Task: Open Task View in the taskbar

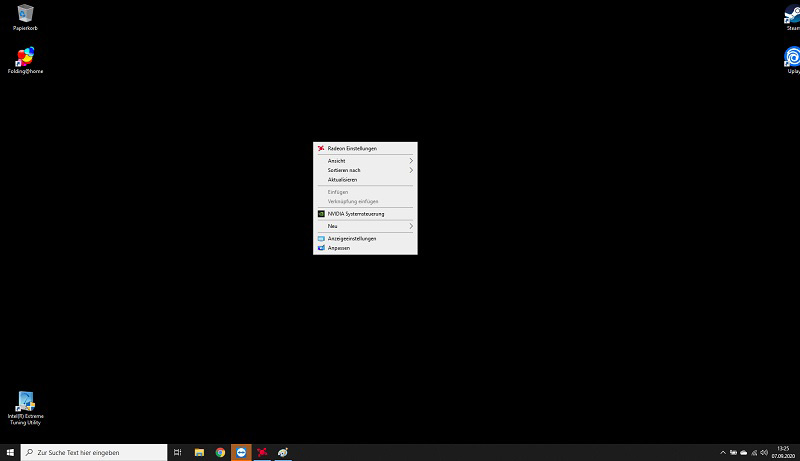Action: (178, 452)
